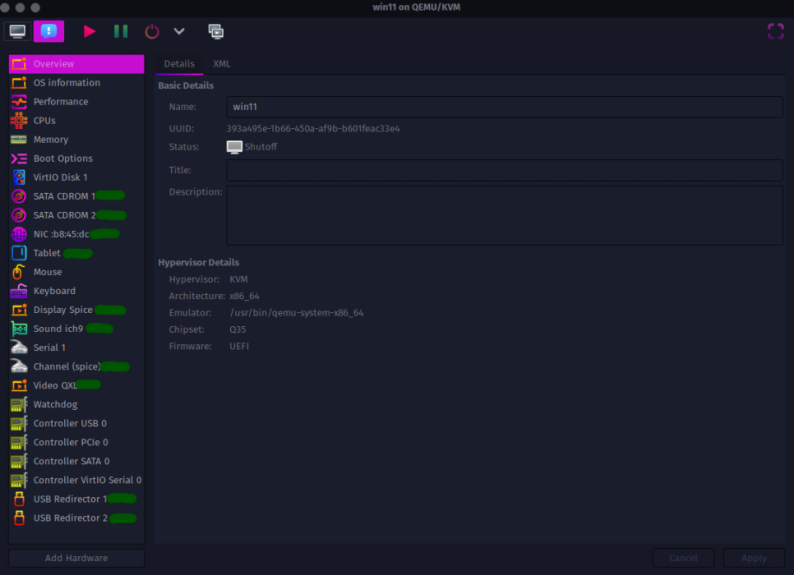Switch to the XML tab
This screenshot has width=794, height=575.
tap(222, 64)
